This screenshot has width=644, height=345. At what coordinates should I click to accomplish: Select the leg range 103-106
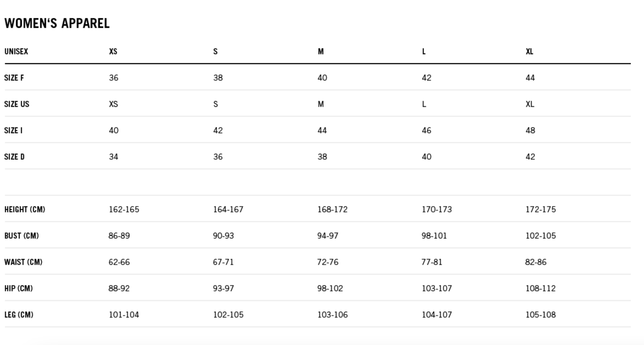tap(332, 315)
